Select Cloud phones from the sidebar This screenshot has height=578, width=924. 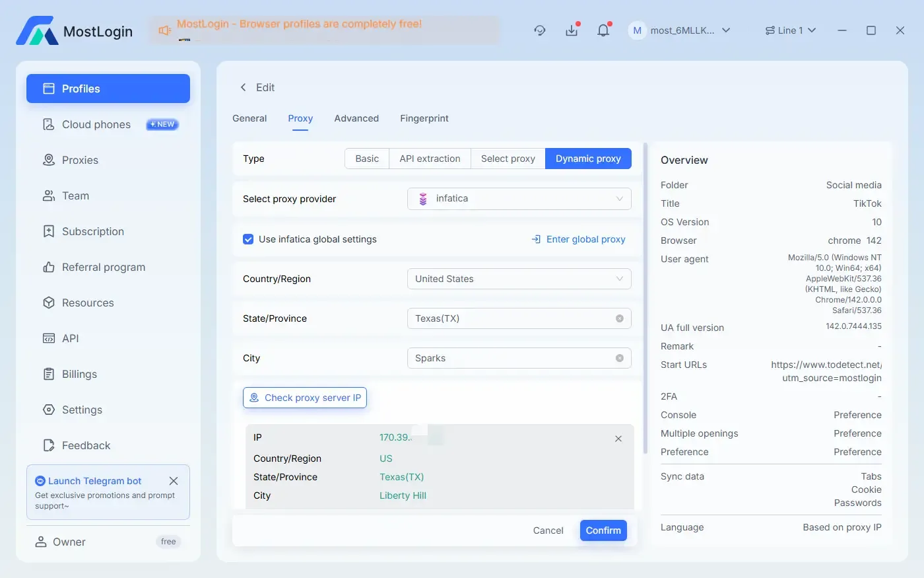(x=96, y=124)
